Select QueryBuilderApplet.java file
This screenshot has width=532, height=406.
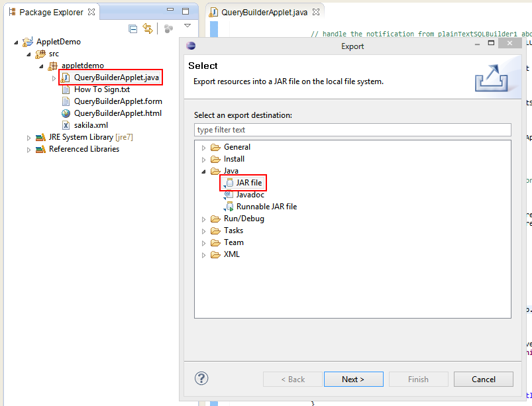(x=116, y=77)
